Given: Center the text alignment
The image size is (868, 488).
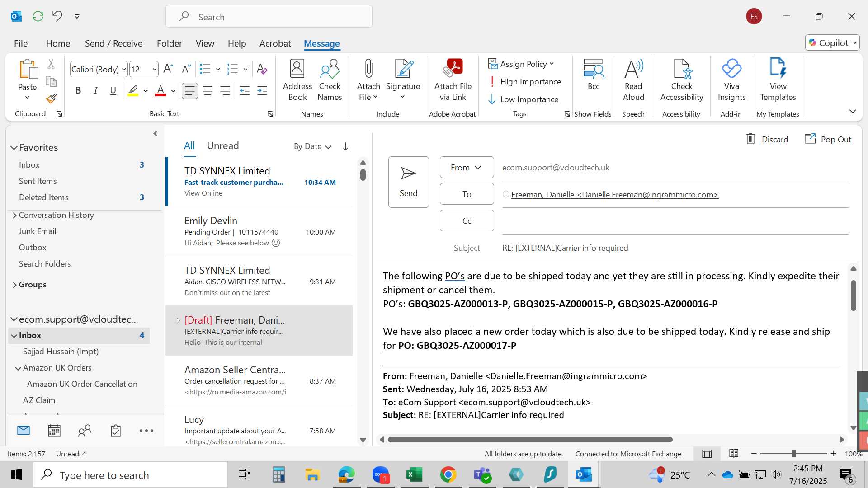Looking at the screenshot, I should [208, 91].
